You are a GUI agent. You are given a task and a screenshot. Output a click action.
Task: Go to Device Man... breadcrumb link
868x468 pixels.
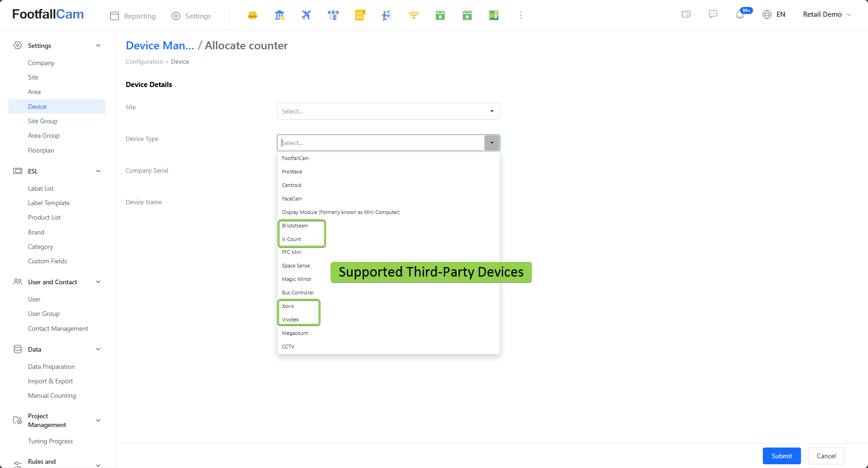point(160,46)
